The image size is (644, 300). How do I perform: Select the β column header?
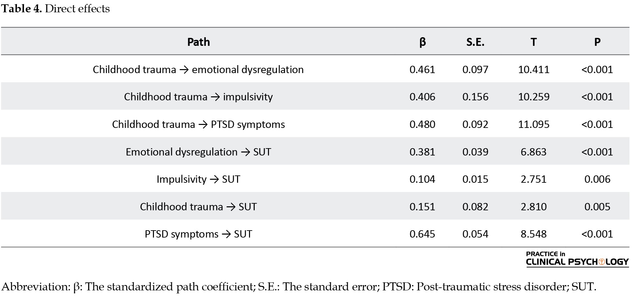point(422,42)
